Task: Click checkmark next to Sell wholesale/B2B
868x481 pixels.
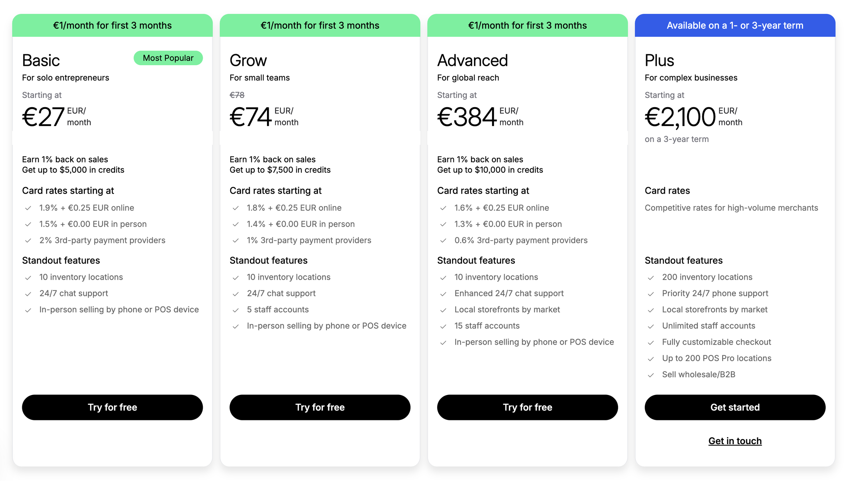Action: click(651, 375)
